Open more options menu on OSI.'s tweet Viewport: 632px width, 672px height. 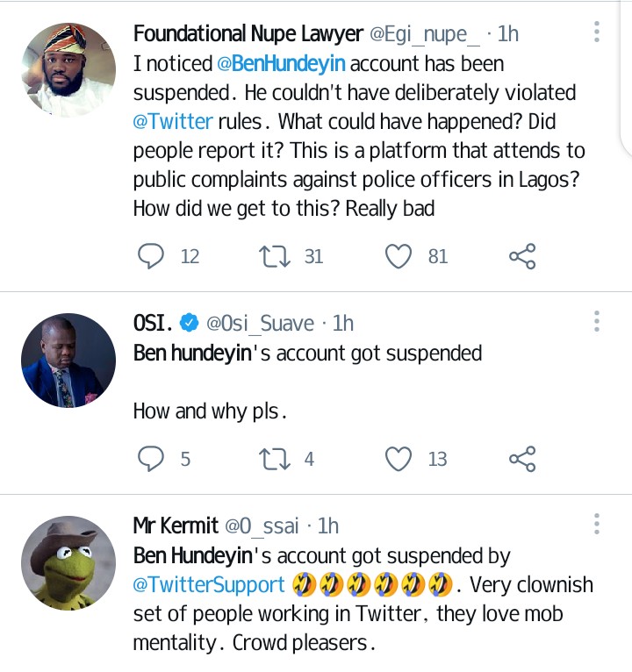coord(597,323)
